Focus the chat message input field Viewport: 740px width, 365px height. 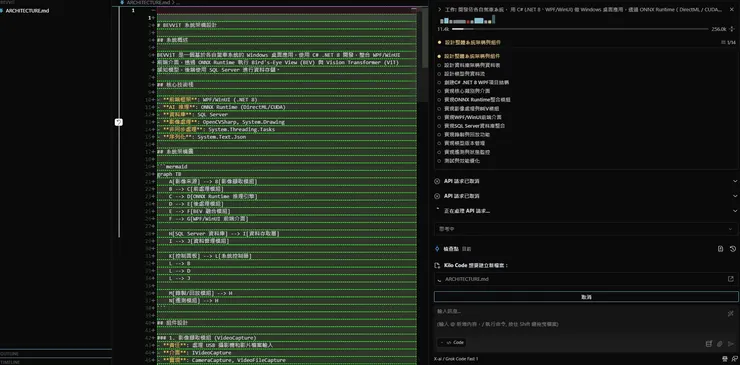click(580, 318)
